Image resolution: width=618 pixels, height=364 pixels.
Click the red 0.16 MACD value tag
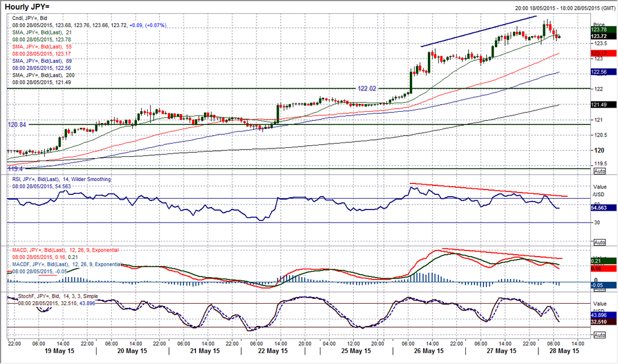tap(604, 268)
